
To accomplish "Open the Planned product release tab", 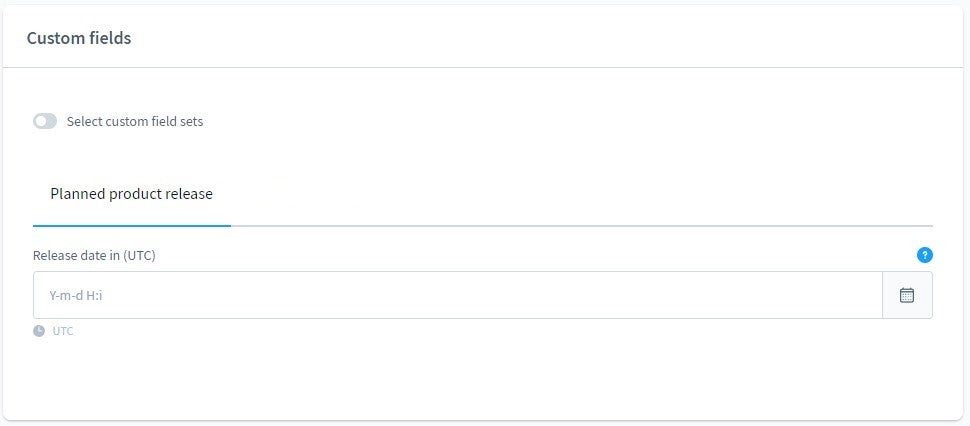I will (x=132, y=194).
